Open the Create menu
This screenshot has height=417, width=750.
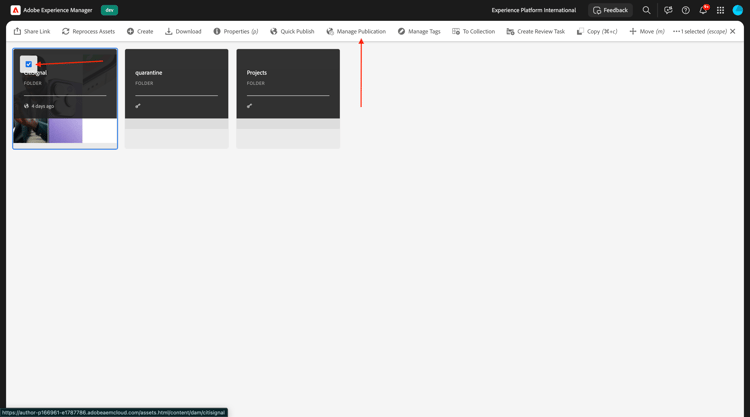(140, 32)
